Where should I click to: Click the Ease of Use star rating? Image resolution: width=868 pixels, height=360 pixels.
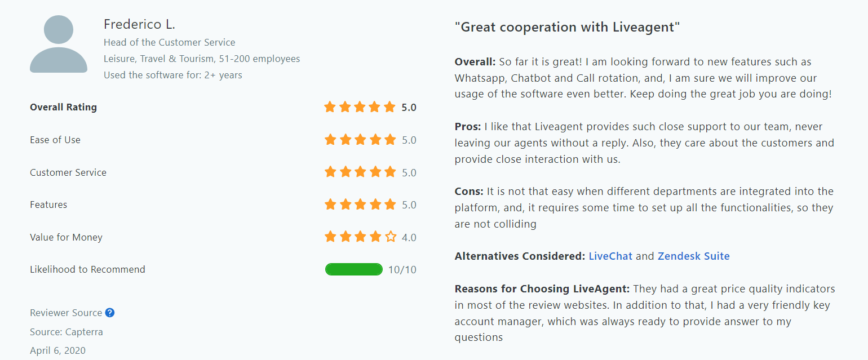click(360, 140)
